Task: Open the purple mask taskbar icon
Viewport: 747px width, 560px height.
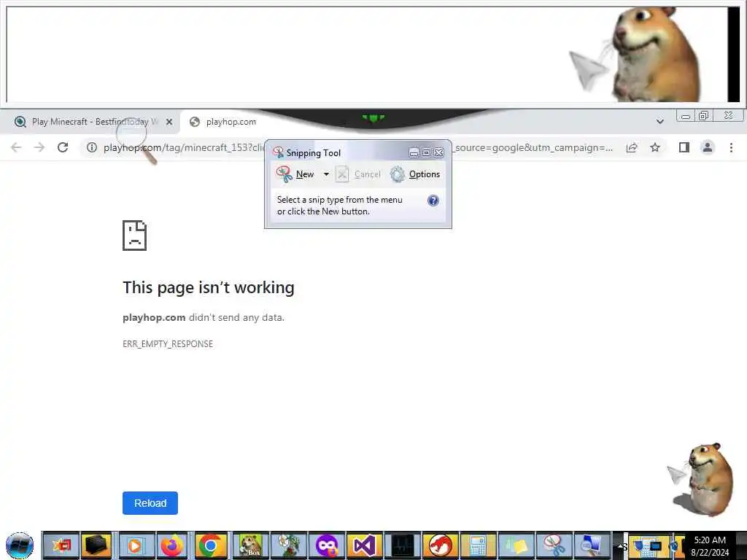Action: 326,545
